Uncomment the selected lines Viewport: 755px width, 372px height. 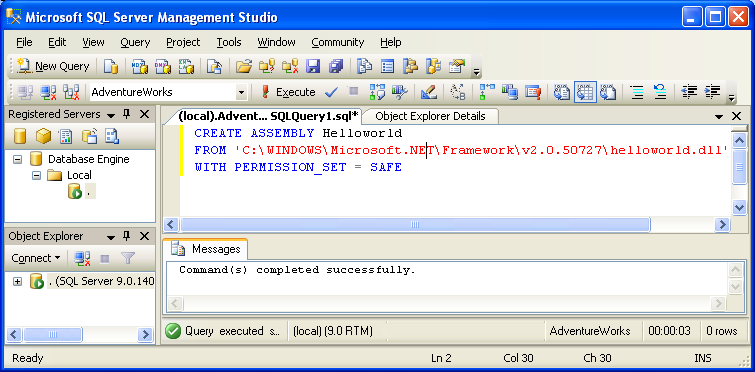point(660,92)
